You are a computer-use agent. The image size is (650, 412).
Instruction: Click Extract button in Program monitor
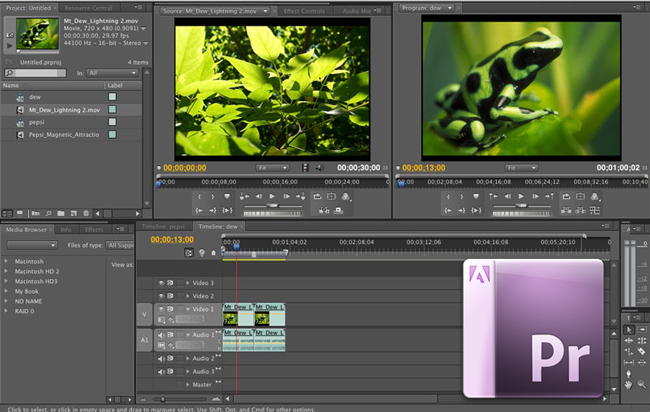(580, 211)
